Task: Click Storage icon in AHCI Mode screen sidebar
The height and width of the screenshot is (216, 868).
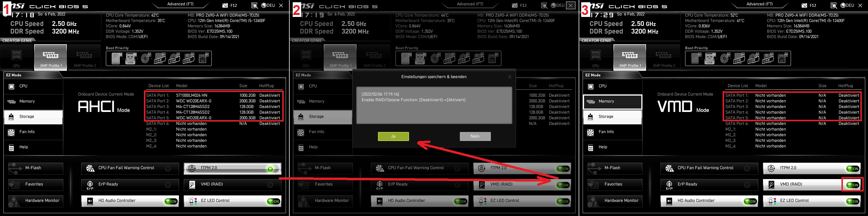Action: pos(11,117)
